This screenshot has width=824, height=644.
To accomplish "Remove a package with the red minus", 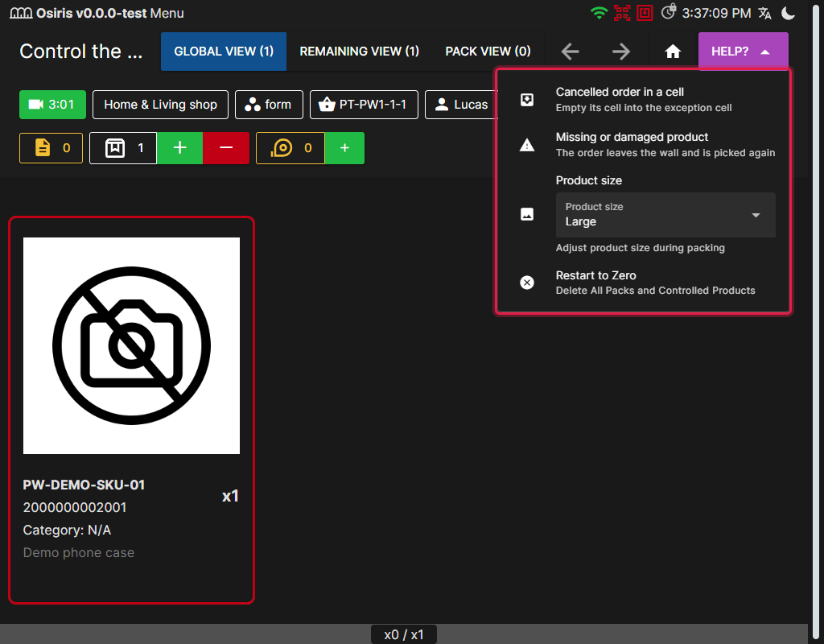I will pyautogui.click(x=226, y=148).
